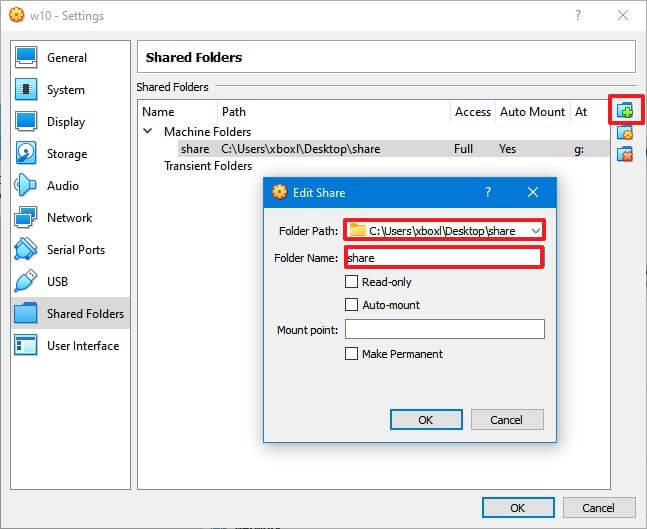Click the Display screen icon
Image resolution: width=647 pixels, height=529 pixels.
26,121
